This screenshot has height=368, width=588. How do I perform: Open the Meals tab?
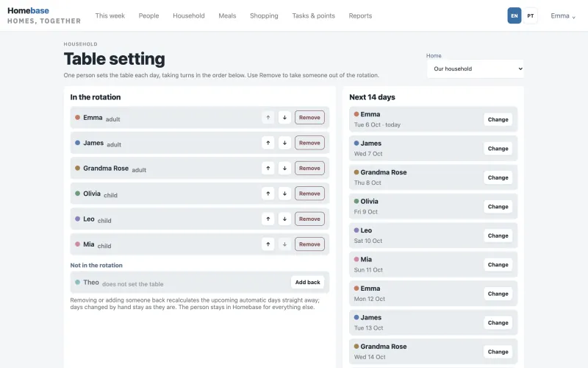point(227,15)
